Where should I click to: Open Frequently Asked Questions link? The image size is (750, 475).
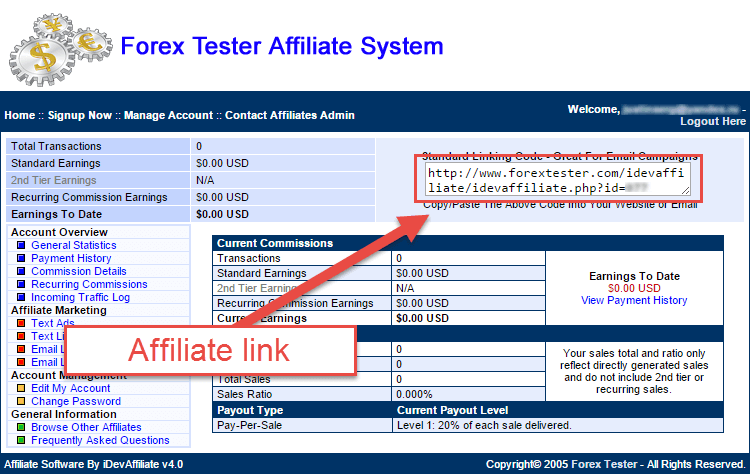[x=100, y=440]
